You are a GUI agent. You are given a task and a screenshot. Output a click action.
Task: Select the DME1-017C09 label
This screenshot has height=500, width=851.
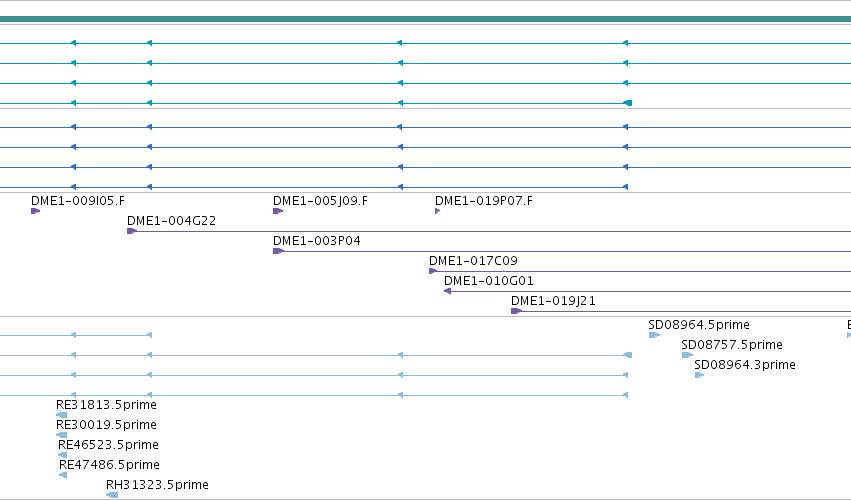pyautogui.click(x=473, y=261)
